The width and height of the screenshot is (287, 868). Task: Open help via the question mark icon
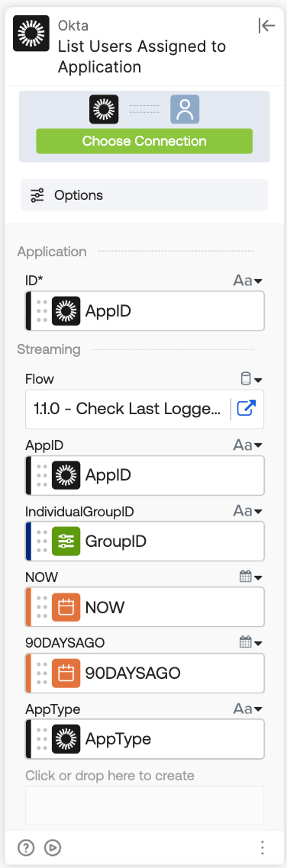click(26, 847)
